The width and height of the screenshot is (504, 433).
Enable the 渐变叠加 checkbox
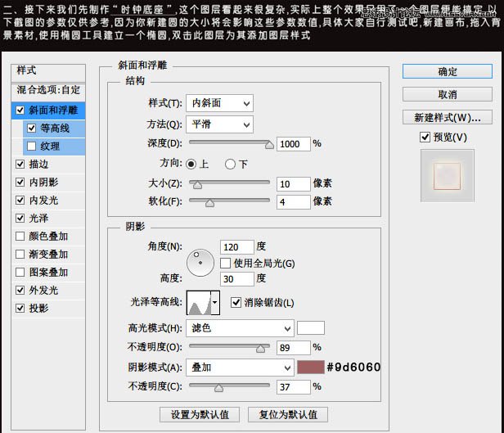pyautogui.click(x=20, y=255)
